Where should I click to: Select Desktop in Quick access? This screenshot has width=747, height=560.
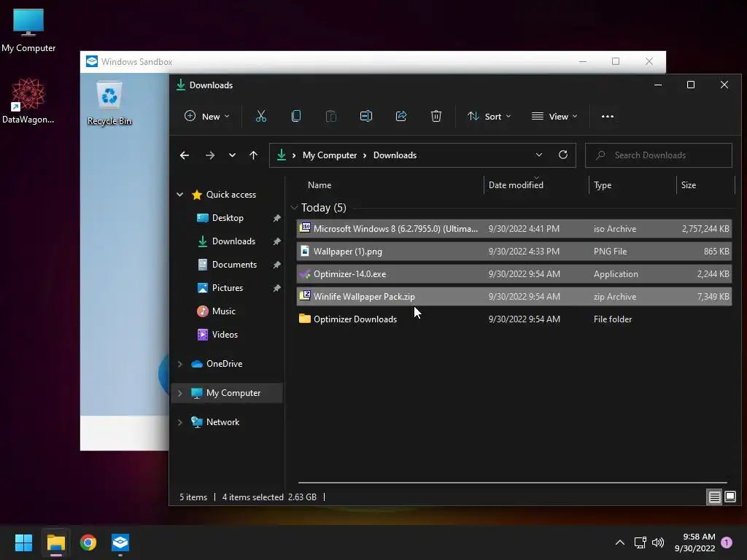coord(228,218)
